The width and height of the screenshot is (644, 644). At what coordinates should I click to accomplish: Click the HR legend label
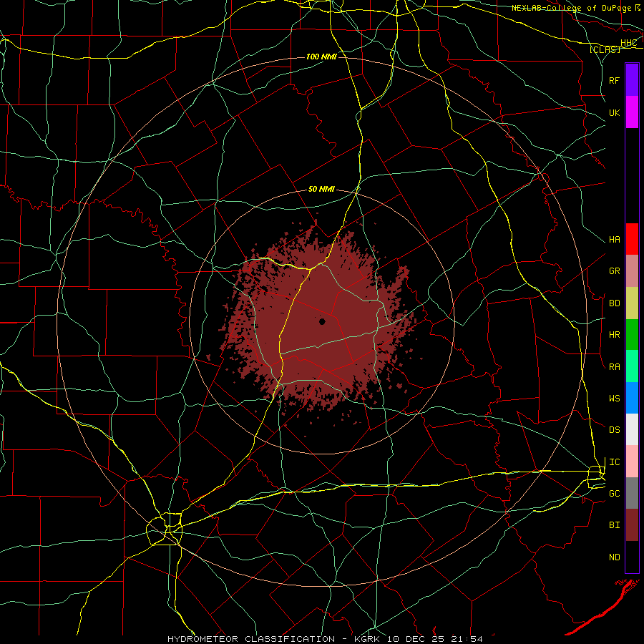coord(614,335)
